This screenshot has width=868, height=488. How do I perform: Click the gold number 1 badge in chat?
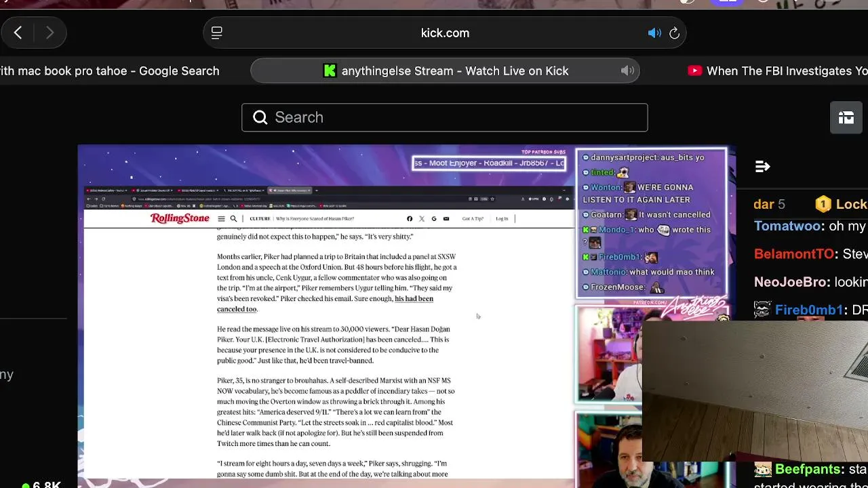pyautogui.click(x=823, y=204)
